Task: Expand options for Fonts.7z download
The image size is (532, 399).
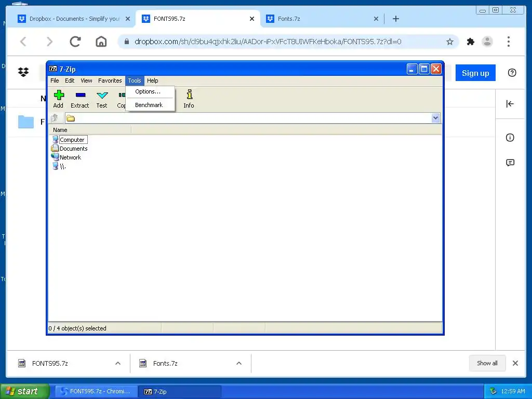Action: (x=239, y=363)
